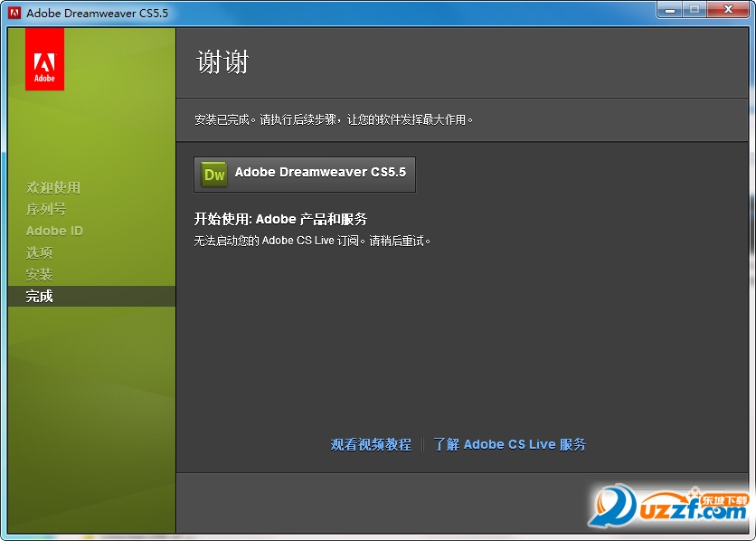
Task: Click the red Adobe logo
Action: [x=45, y=59]
